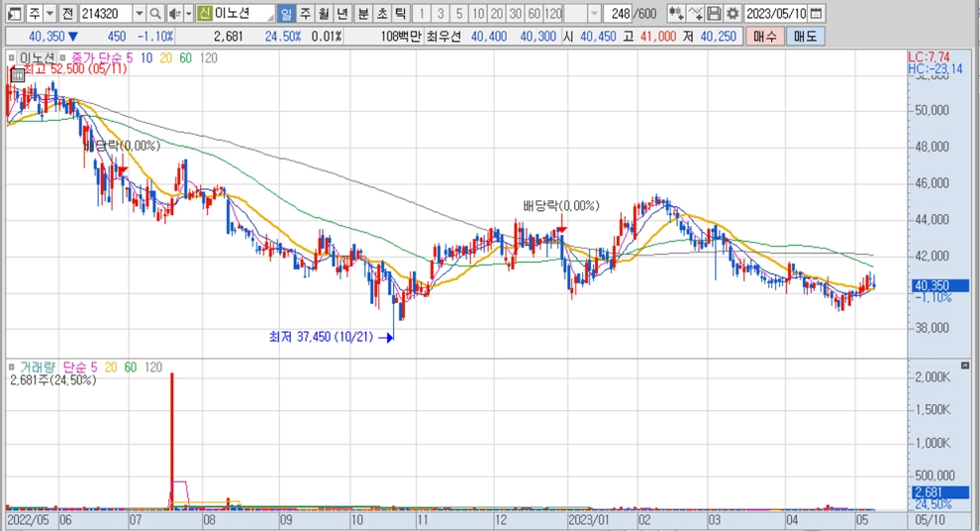980x531 pixels.
Task: Open the chart settings gear icon
Action: 732,14
